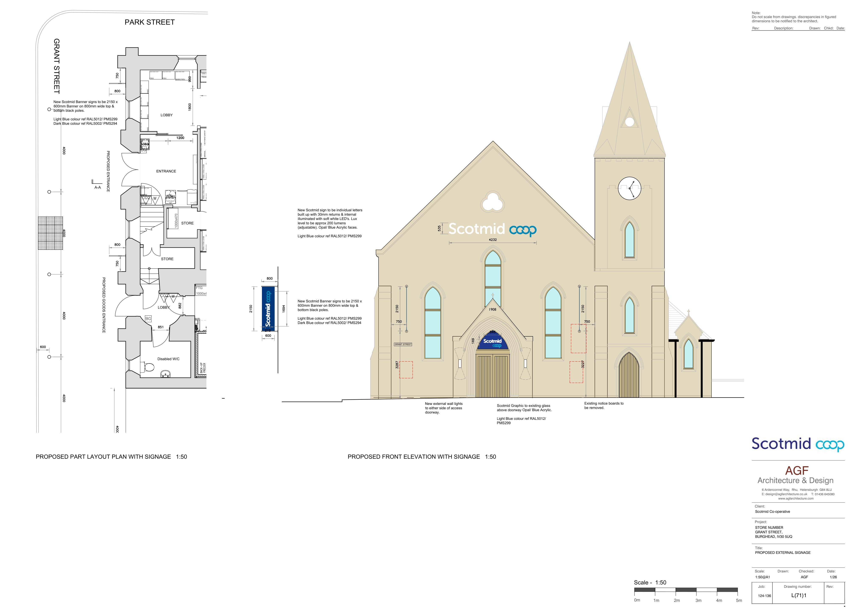Click the ENTRANCE room label
Screen dimensions: 868x613
click(x=166, y=171)
